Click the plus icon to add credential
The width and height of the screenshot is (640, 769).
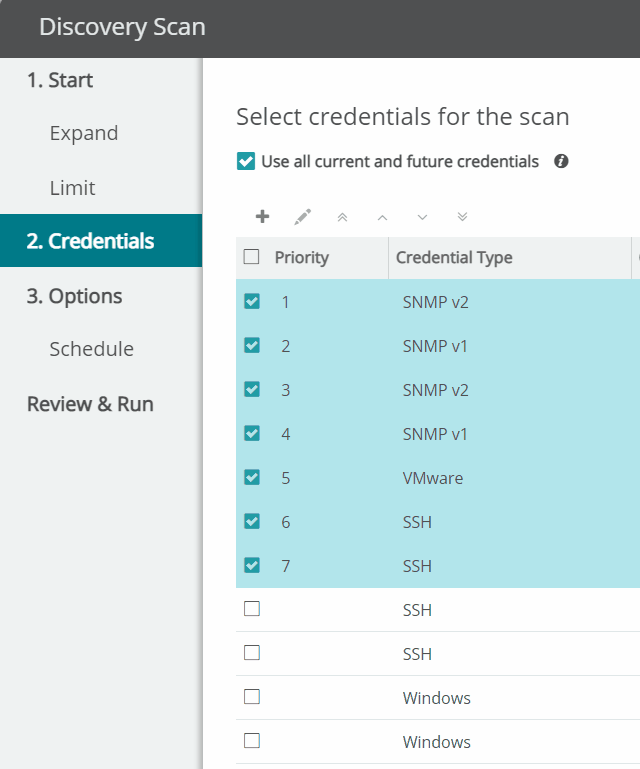(262, 216)
